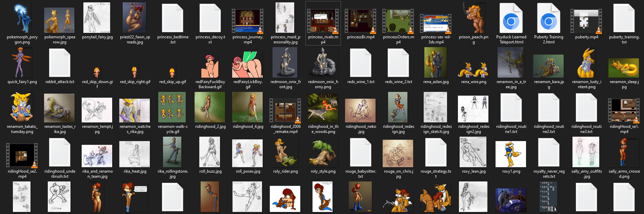Choose the princessOrders.mp4 video file
The width and height of the screenshot is (644, 214).
[398, 21]
